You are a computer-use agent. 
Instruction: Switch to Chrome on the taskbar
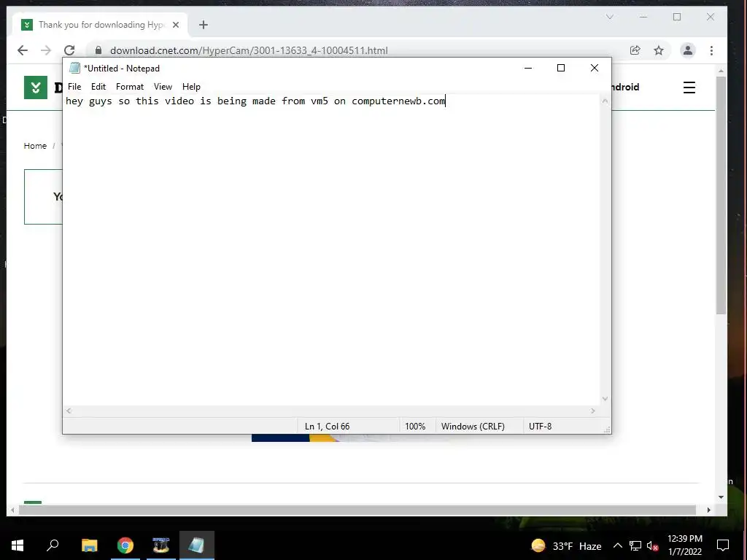[125, 545]
